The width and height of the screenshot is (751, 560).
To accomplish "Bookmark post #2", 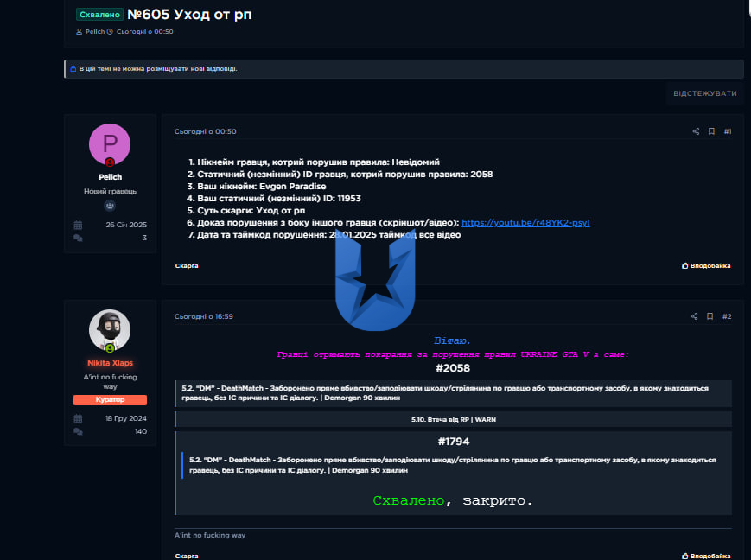I will (x=710, y=316).
